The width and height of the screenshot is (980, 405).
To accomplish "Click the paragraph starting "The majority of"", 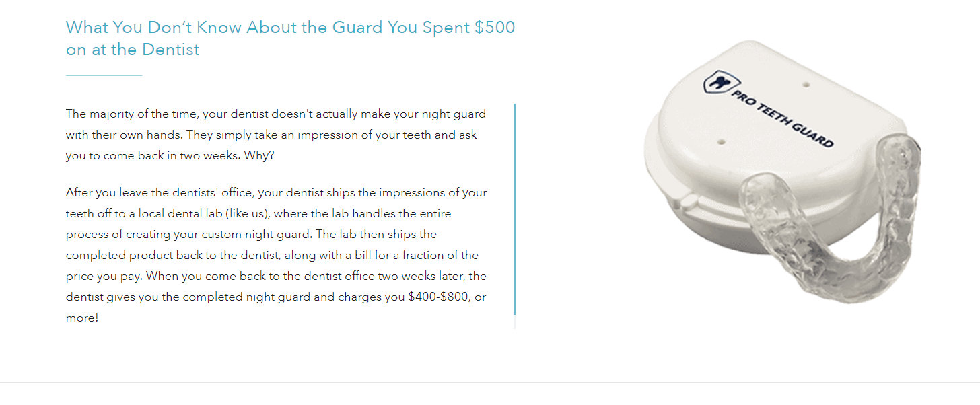I will (276, 135).
